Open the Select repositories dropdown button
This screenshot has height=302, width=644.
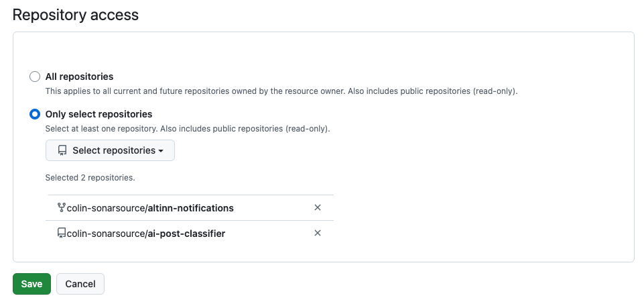coord(110,150)
